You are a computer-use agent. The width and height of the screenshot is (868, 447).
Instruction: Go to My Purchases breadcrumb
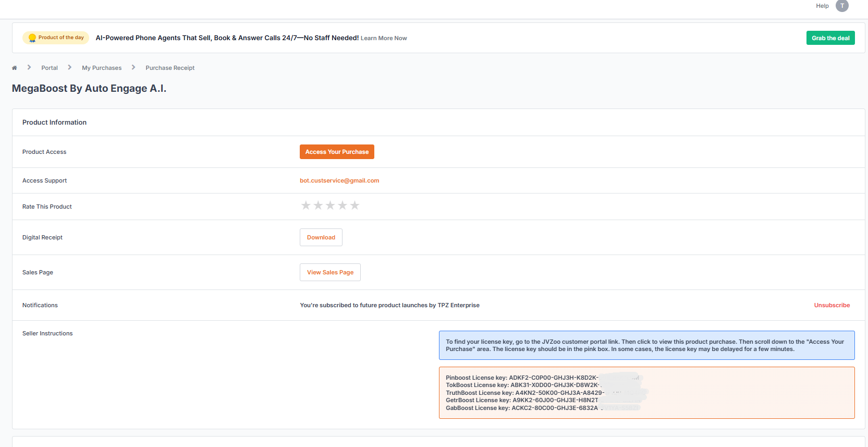[102, 68]
